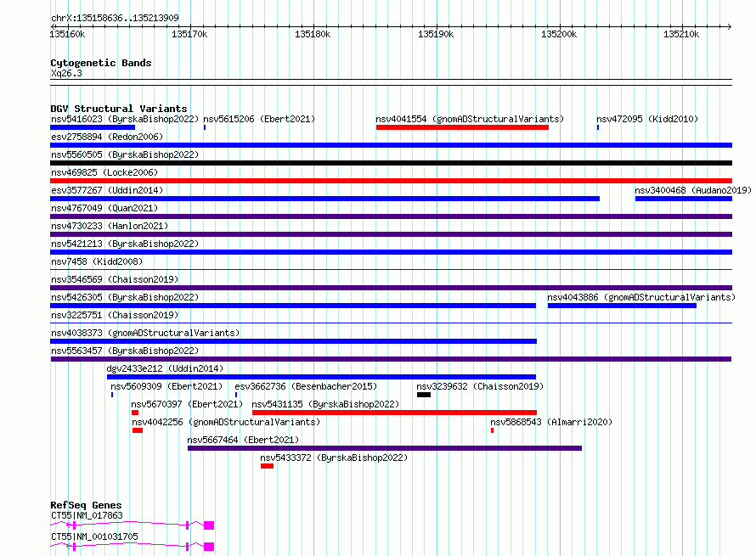Screen dimensions: 756x556
Task: Click the nsv469825 (Locke2006) label
Action: [x=104, y=172]
